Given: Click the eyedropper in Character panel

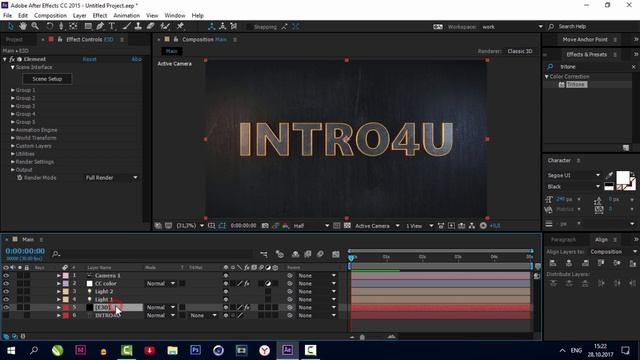Looking at the screenshot, I should [609, 176].
